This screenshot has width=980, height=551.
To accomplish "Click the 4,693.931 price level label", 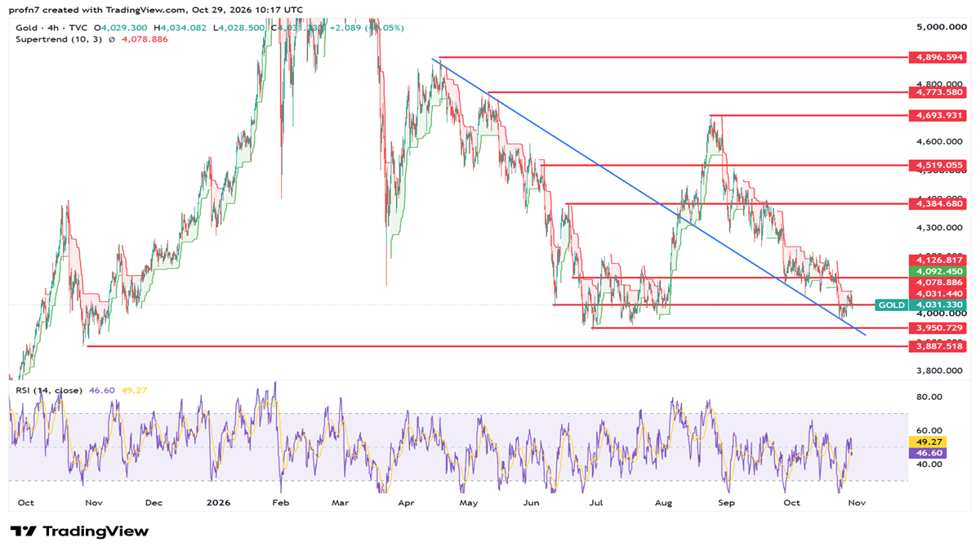I will pyautogui.click(x=938, y=115).
